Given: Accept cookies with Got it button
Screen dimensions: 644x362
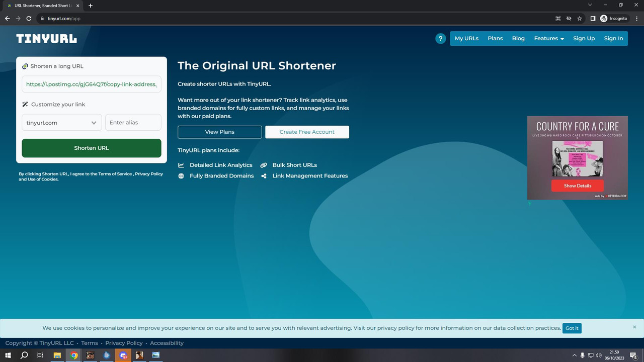Looking at the screenshot, I should (x=572, y=328).
